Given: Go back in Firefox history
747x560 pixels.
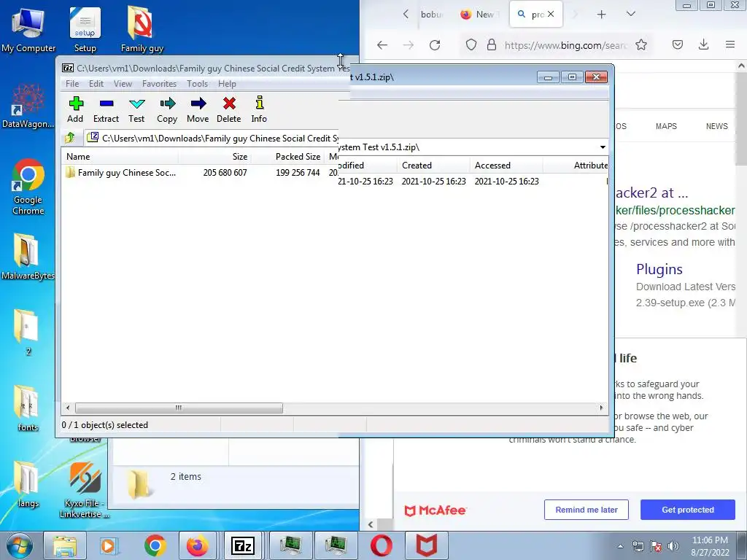Looking at the screenshot, I should click(382, 45).
